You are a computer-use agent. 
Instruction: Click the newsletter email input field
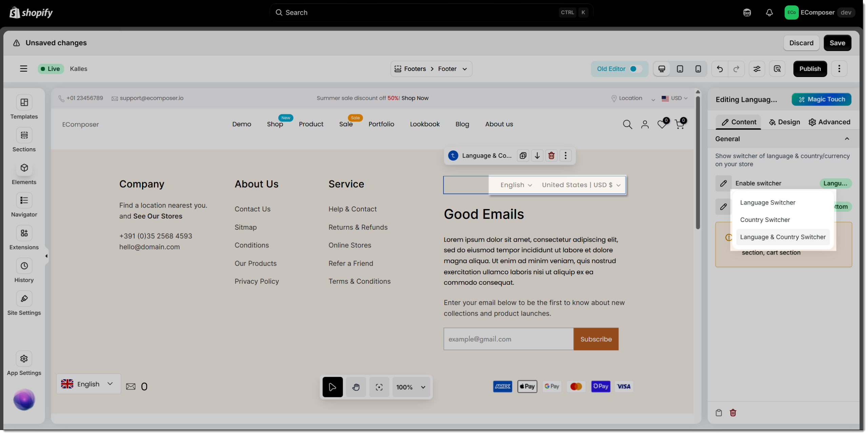pyautogui.click(x=508, y=339)
